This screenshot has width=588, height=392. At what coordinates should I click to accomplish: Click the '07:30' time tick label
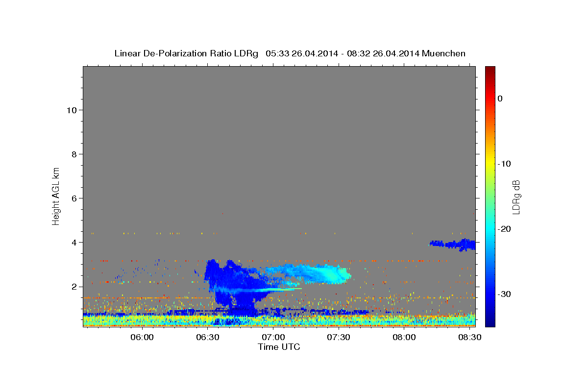[x=339, y=338]
